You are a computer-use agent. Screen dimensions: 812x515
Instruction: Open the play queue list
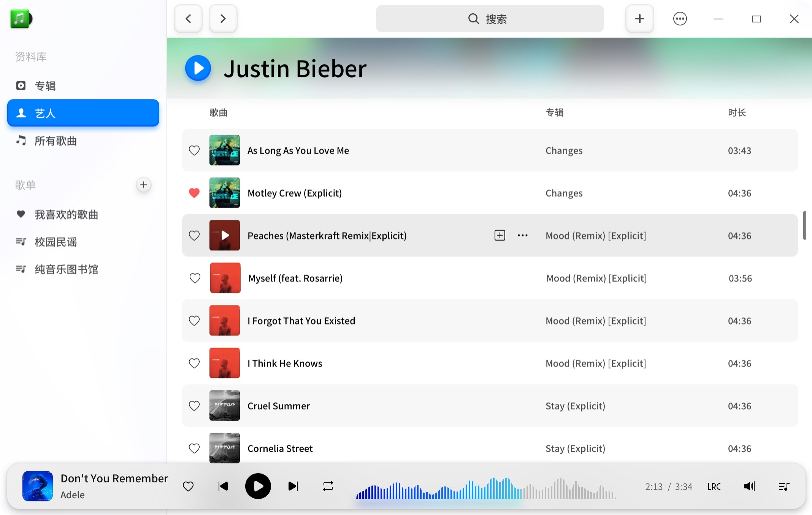(x=783, y=486)
